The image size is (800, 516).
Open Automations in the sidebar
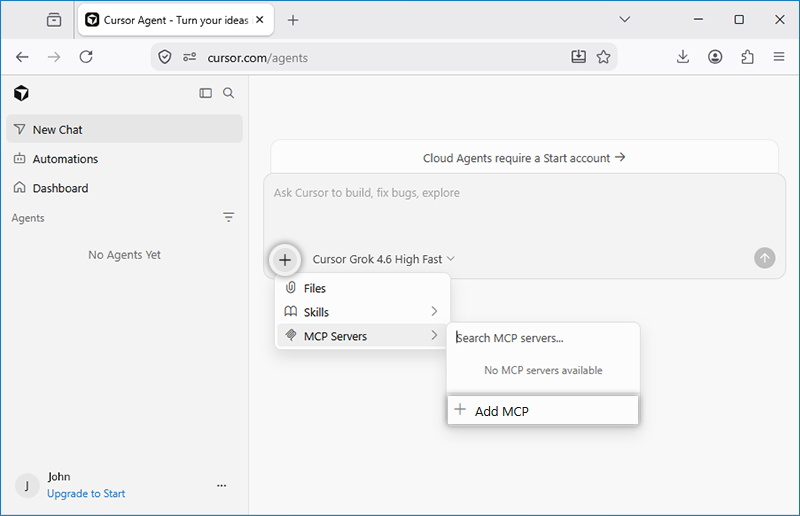pyautogui.click(x=124, y=159)
